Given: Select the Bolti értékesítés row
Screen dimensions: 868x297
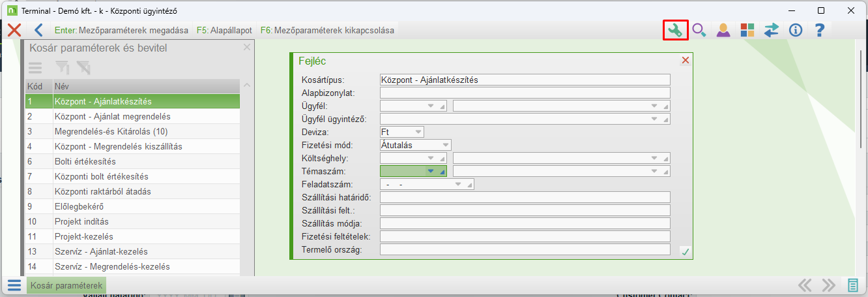Looking at the screenshot, I should click(x=85, y=161).
